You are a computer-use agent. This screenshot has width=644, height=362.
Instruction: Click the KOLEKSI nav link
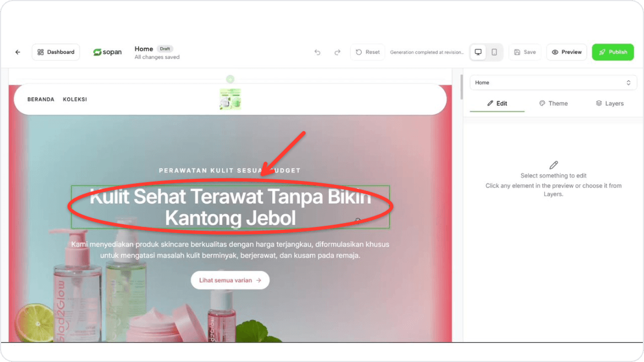(75, 100)
